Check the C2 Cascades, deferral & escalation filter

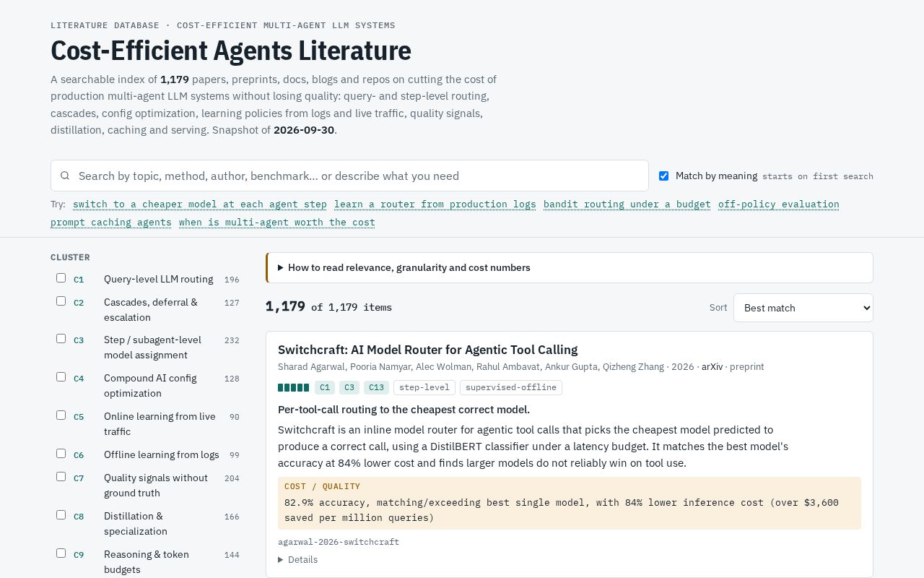coord(61,301)
